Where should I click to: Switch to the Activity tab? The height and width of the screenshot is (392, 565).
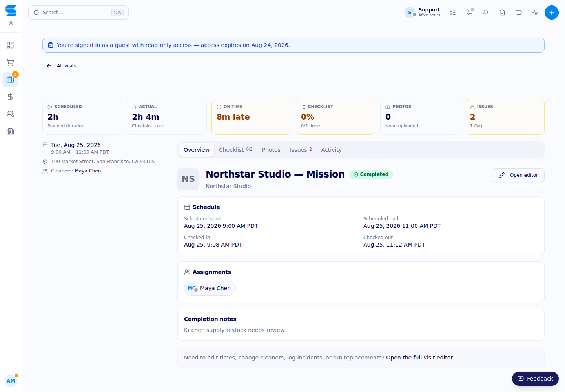(x=332, y=150)
